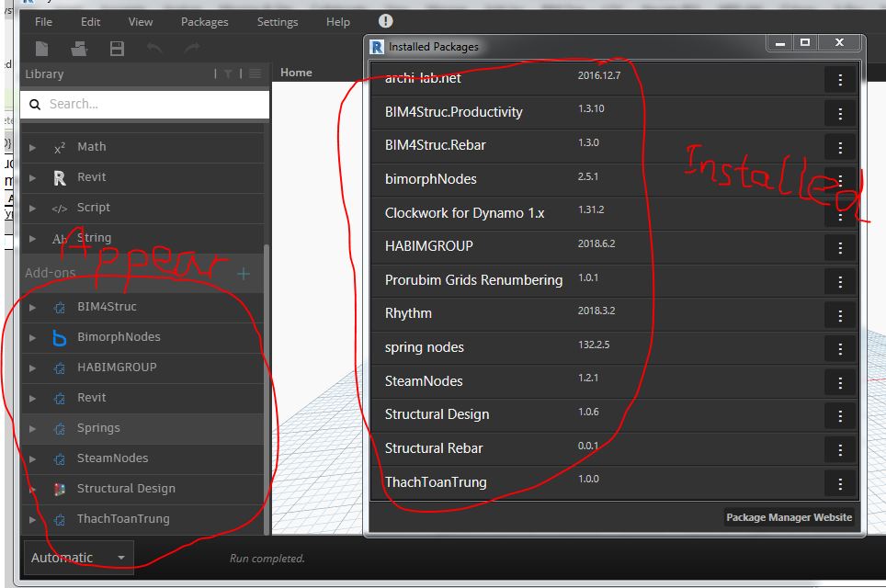Expand the Springs add-on

click(x=33, y=429)
